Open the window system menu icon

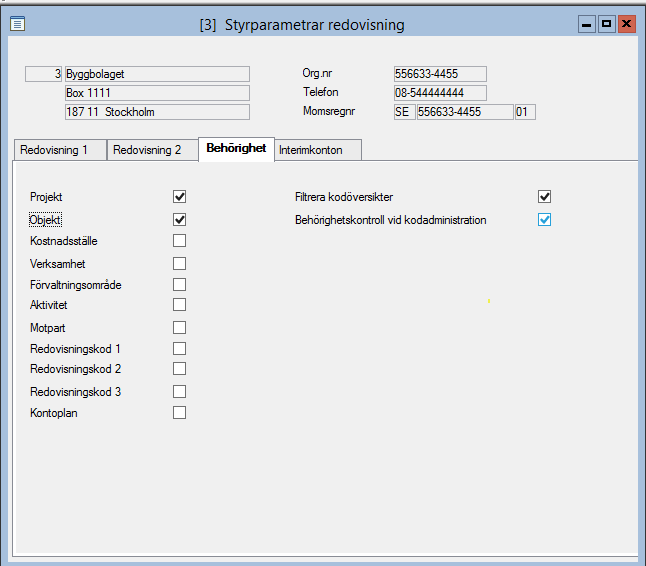(17, 24)
